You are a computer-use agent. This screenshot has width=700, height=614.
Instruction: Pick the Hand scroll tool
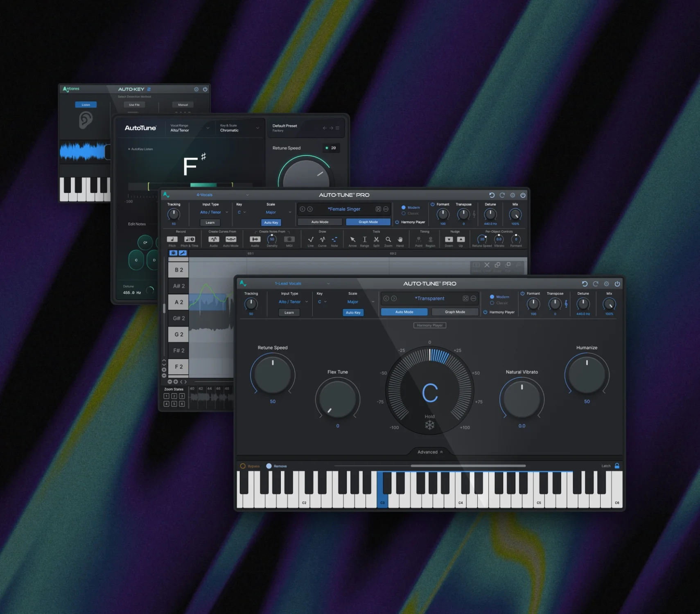pyautogui.click(x=400, y=239)
